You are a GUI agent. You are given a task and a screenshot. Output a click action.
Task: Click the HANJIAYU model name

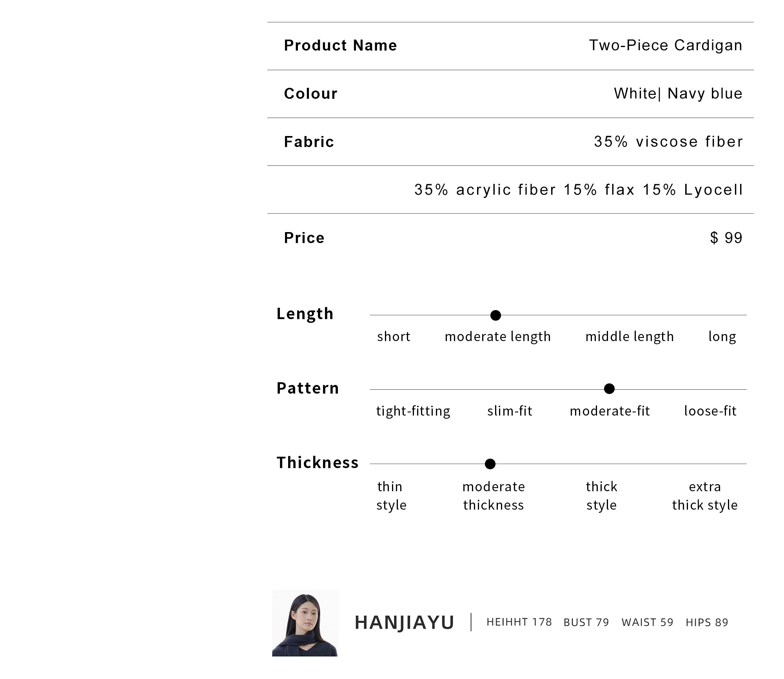click(404, 623)
